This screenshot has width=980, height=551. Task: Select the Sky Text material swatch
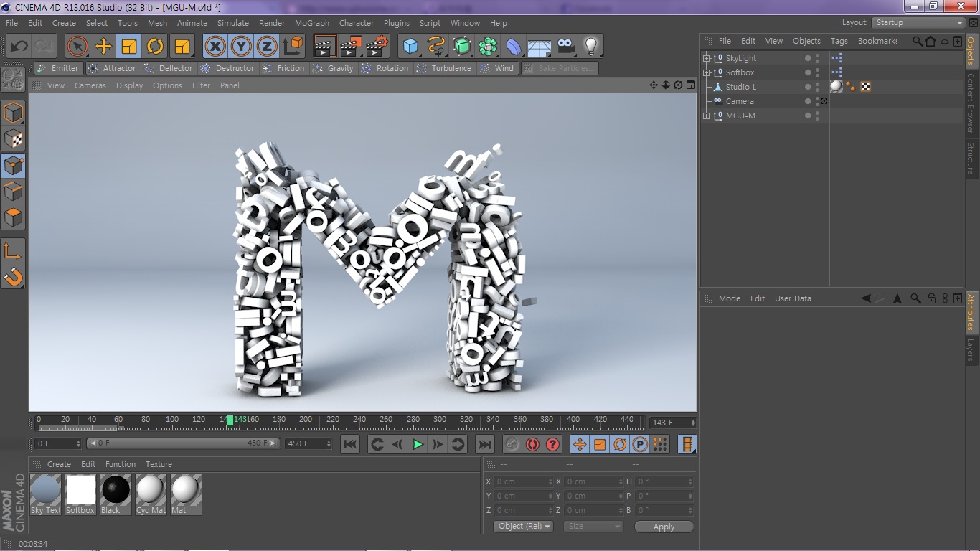pos(46,494)
